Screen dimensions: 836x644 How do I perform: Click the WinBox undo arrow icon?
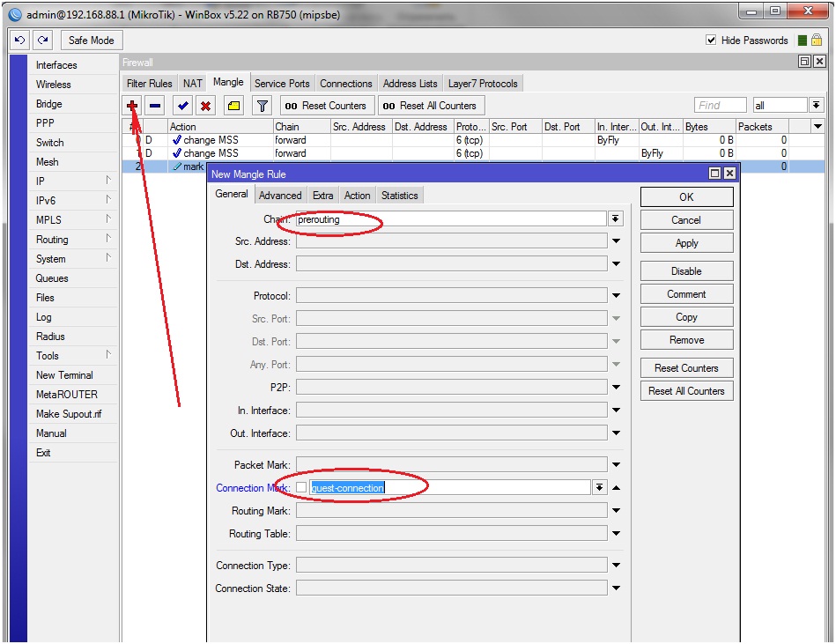pos(19,41)
